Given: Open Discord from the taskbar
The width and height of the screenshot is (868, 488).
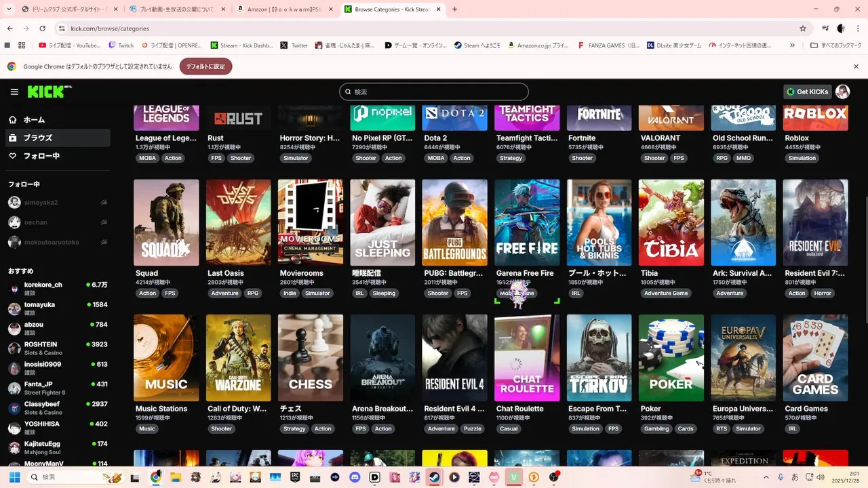Looking at the screenshot, I should pos(355,477).
